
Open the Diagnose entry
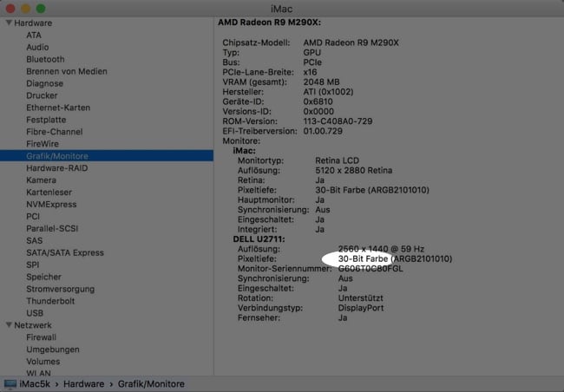click(x=44, y=83)
